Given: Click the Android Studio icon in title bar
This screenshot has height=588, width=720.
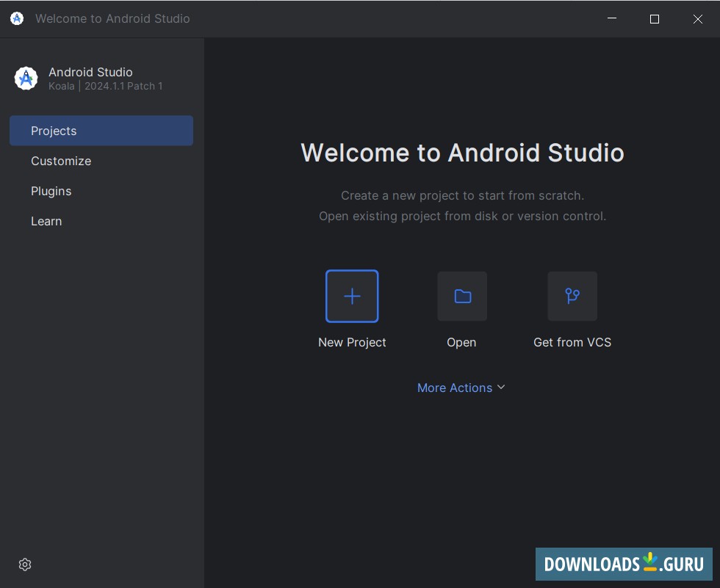Looking at the screenshot, I should [16, 18].
